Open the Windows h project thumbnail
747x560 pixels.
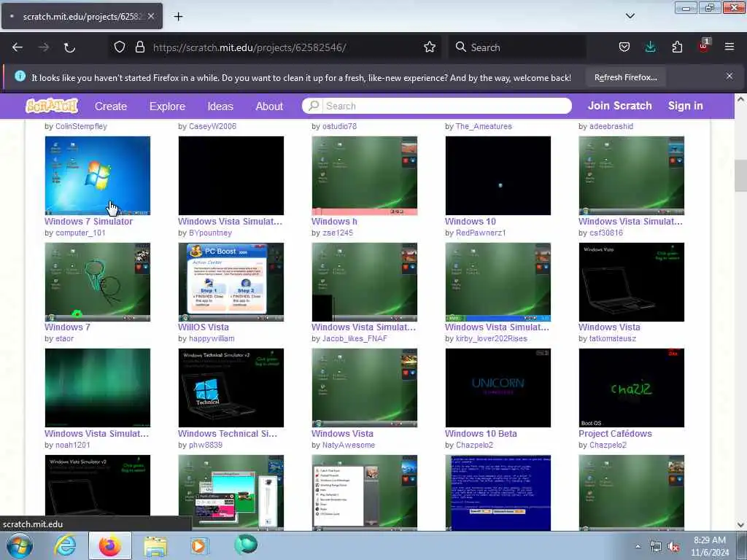pos(365,175)
